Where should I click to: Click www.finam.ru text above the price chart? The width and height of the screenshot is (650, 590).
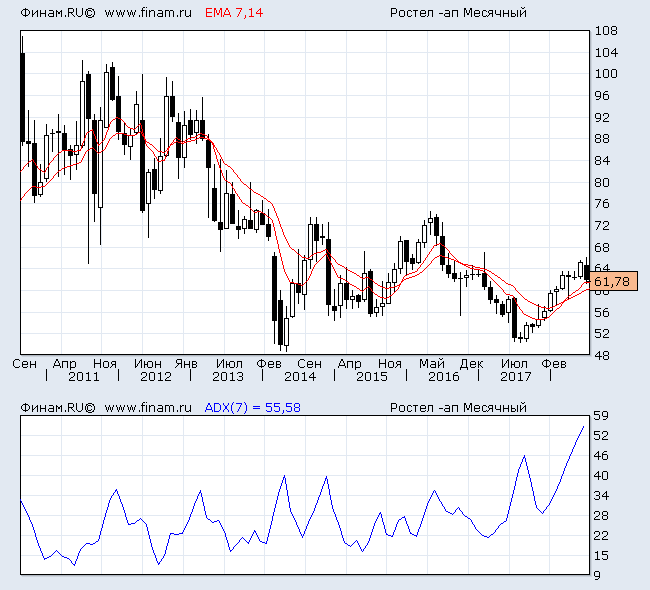pyautogui.click(x=148, y=13)
